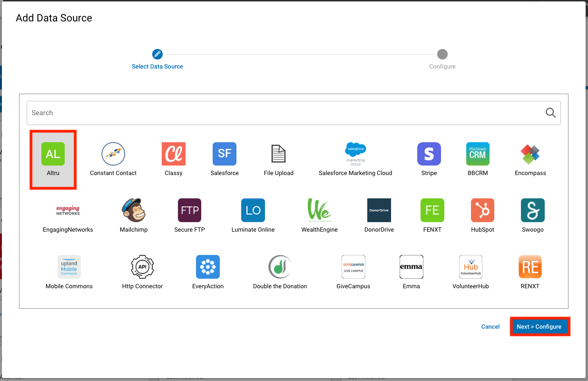Select the File Upload option
Screen dimensions: 588x381
coord(278,154)
